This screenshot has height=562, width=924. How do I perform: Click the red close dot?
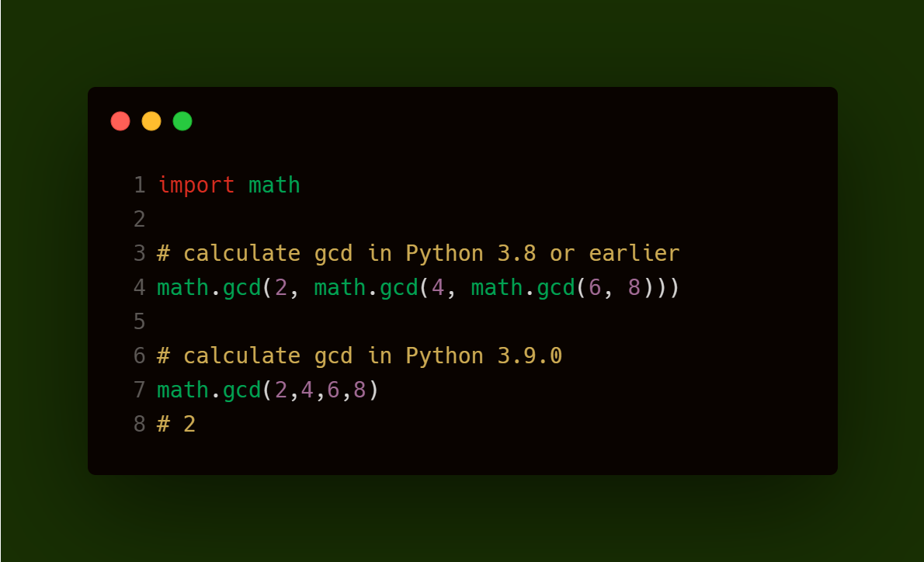click(x=120, y=121)
